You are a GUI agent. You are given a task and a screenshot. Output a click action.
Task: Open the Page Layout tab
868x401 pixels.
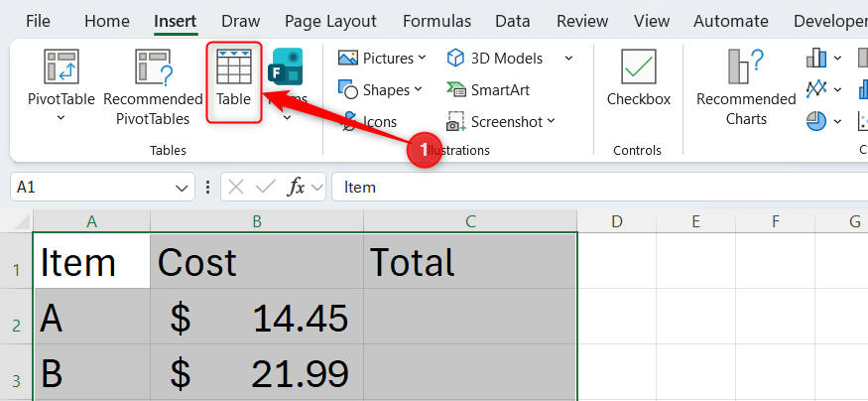coord(330,21)
